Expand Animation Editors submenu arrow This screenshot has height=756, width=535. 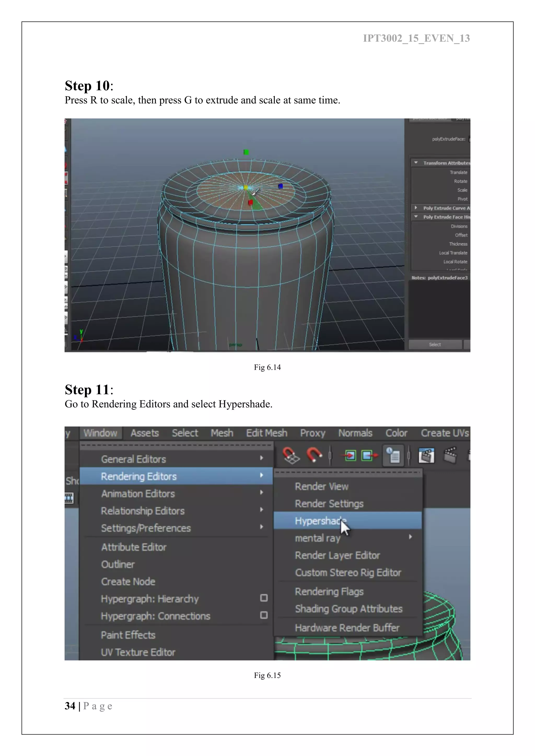point(261,492)
